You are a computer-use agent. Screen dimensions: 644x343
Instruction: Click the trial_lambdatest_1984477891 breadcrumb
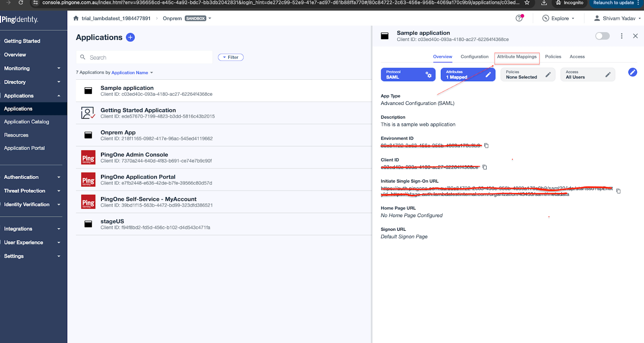pyautogui.click(x=116, y=18)
